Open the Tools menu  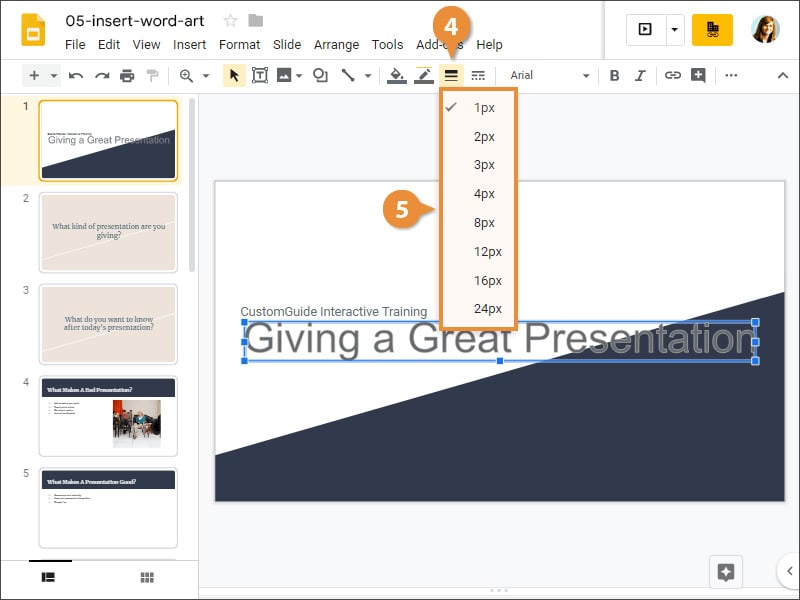tap(387, 45)
